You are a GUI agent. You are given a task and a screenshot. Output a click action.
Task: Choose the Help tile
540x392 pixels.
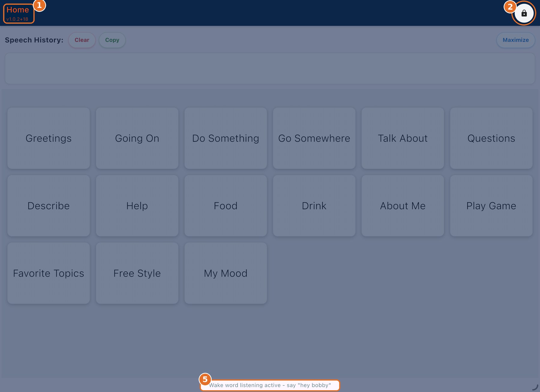(137, 206)
